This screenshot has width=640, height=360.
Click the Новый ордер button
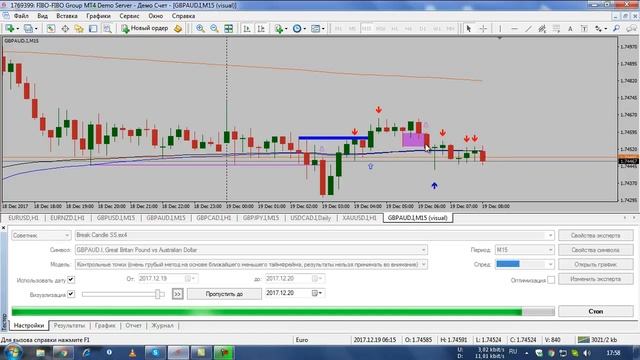(144, 29)
